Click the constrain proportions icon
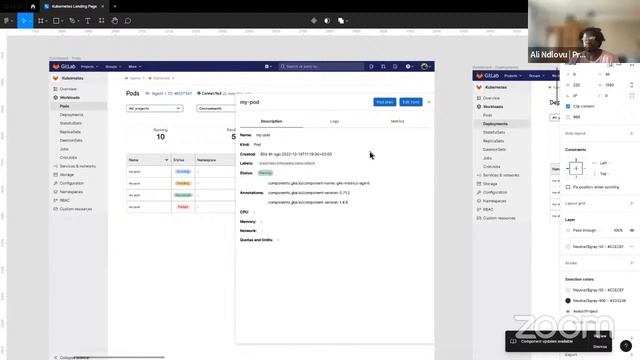The height and width of the screenshot is (360, 640). point(631,85)
